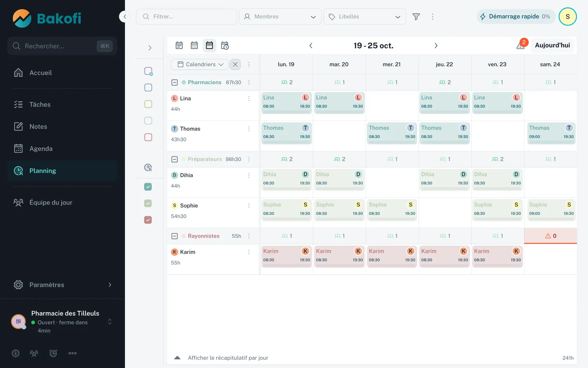Clear the Calendriers filter with the X button
The image size is (588, 368).
235,64
